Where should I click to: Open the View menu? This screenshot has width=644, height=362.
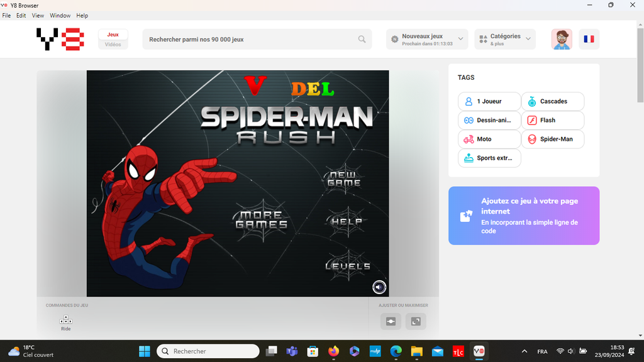tap(38, 15)
